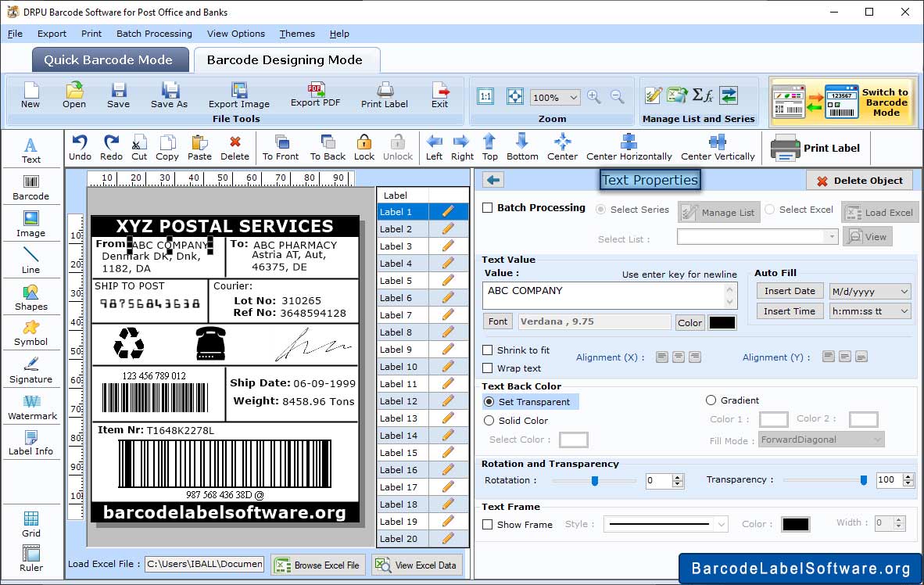Viewport: 924px width, 585px height.
Task: Select the Image tool in sidebar
Action: pyautogui.click(x=30, y=224)
